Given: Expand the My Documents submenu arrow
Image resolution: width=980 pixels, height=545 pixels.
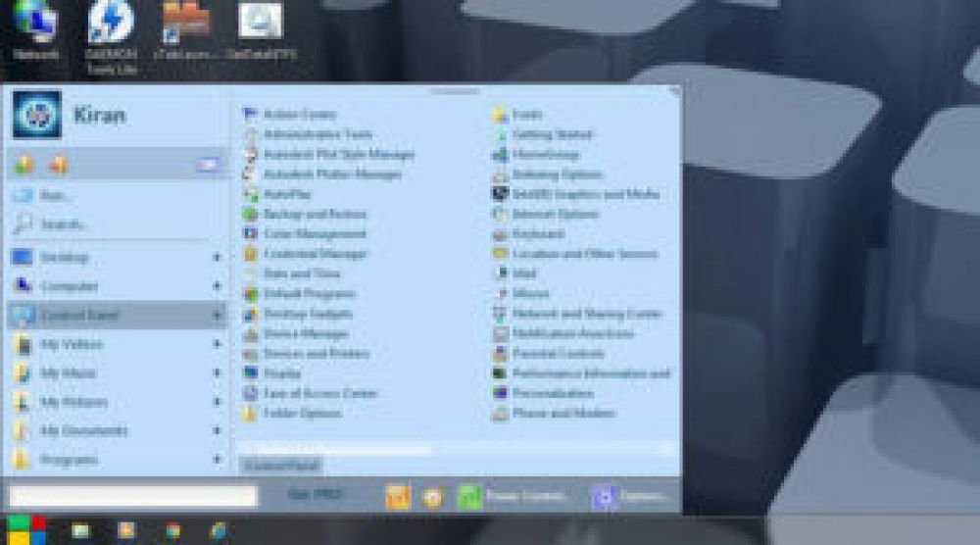Looking at the screenshot, I should (217, 430).
